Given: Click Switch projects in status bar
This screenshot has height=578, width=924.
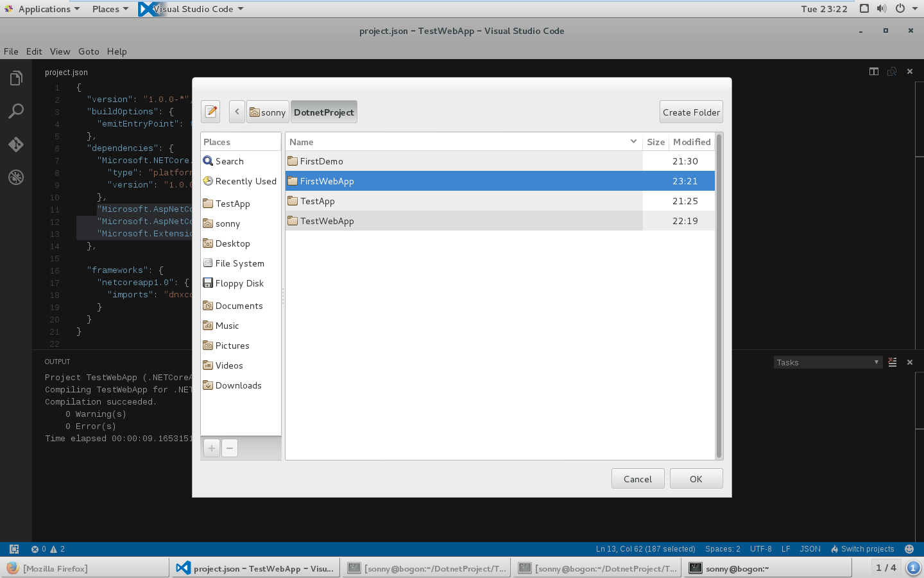Looking at the screenshot, I should click(x=862, y=549).
